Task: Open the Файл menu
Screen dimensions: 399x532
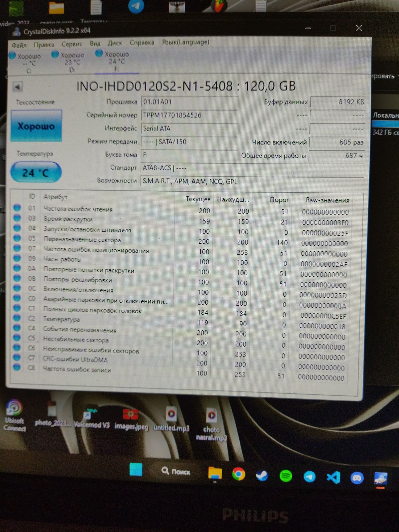Action: coord(19,45)
